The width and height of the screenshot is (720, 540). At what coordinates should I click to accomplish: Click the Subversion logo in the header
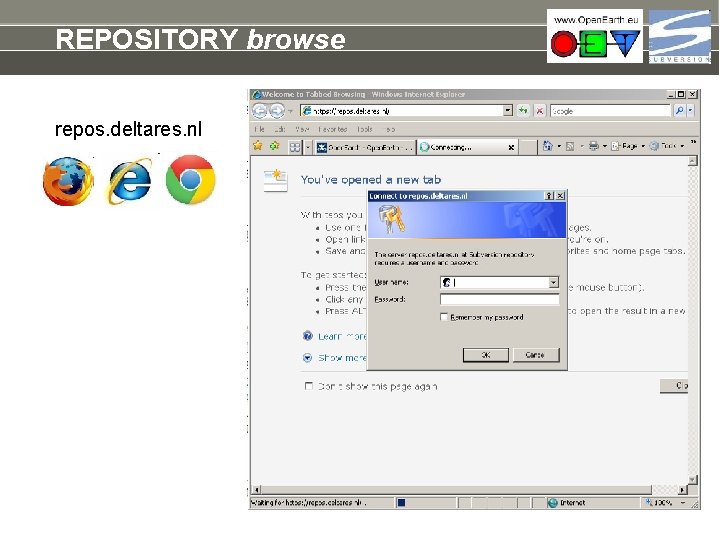point(680,36)
